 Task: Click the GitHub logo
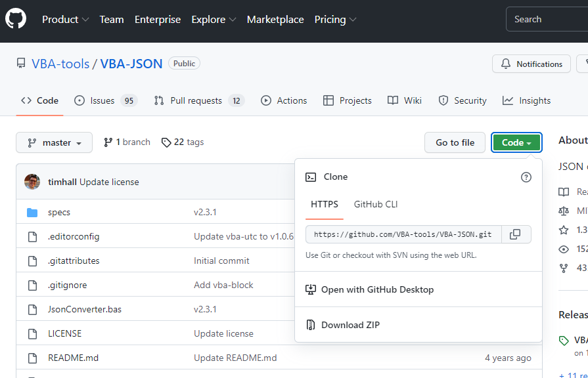tap(15, 18)
